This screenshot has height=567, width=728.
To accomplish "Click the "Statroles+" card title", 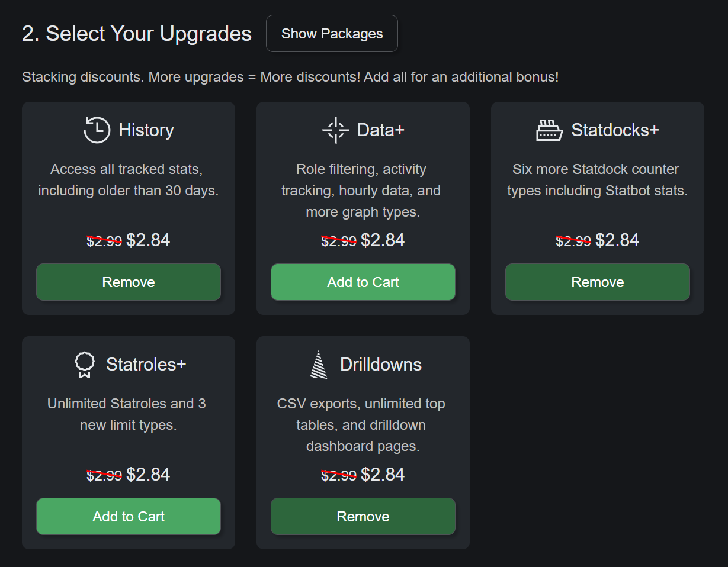I will tap(146, 365).
